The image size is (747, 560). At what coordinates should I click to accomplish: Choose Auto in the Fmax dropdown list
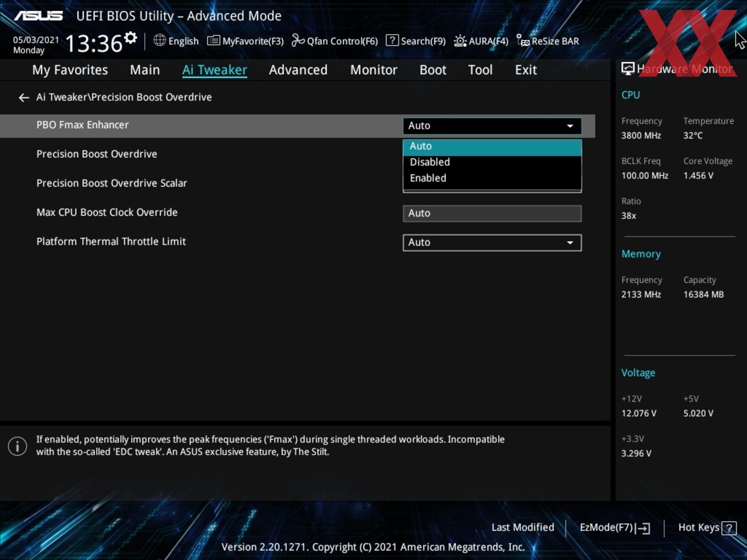coord(492,147)
